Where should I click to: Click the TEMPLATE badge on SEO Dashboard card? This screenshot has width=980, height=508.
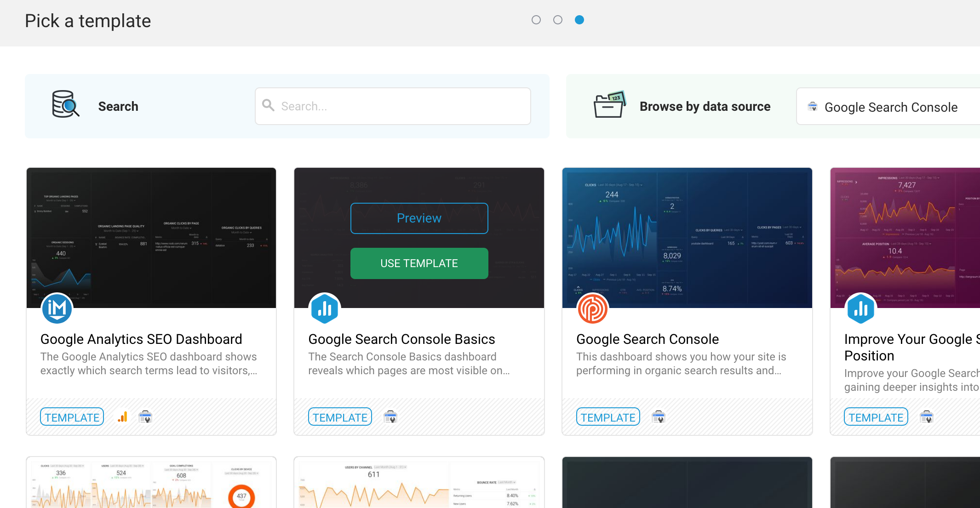tap(72, 417)
